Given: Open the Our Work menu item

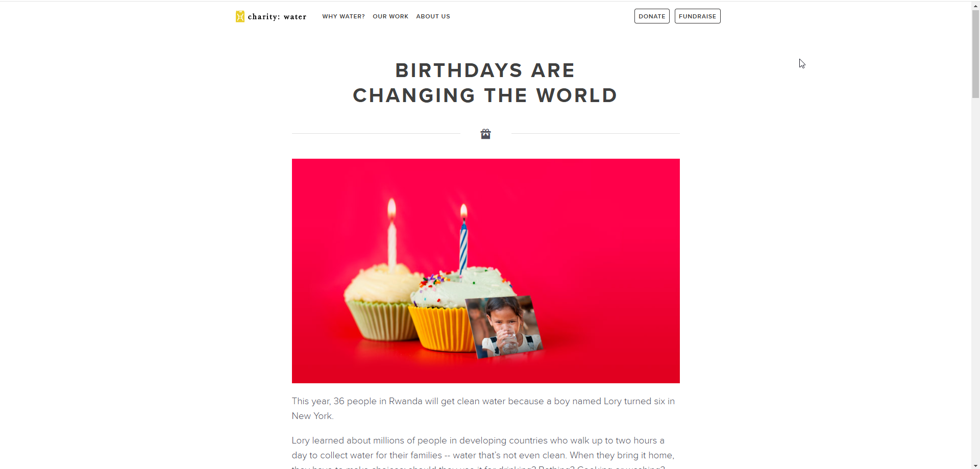Looking at the screenshot, I should point(390,16).
